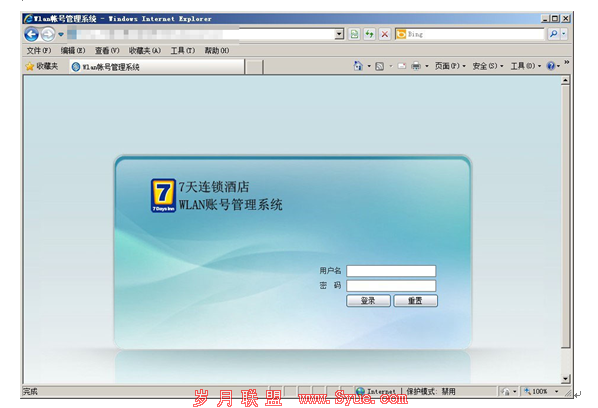Open the 查看(V) menu
This screenshot has height=408, width=598.
click(107, 50)
